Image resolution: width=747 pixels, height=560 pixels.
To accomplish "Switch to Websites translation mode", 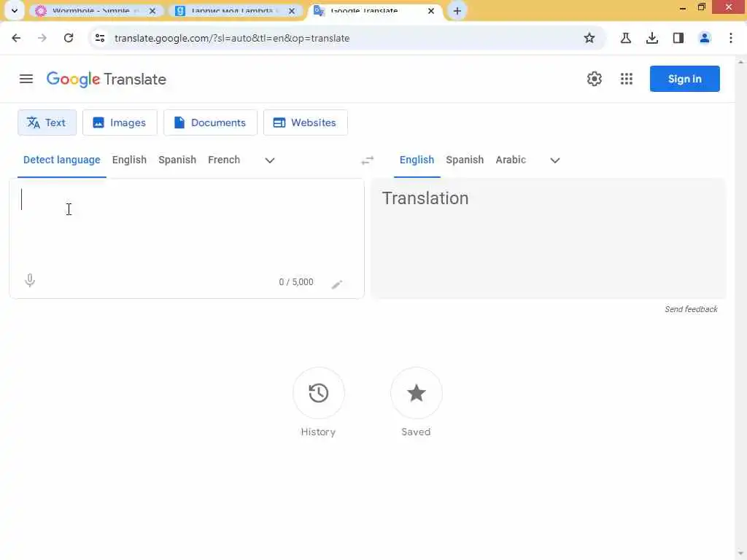I will (306, 122).
